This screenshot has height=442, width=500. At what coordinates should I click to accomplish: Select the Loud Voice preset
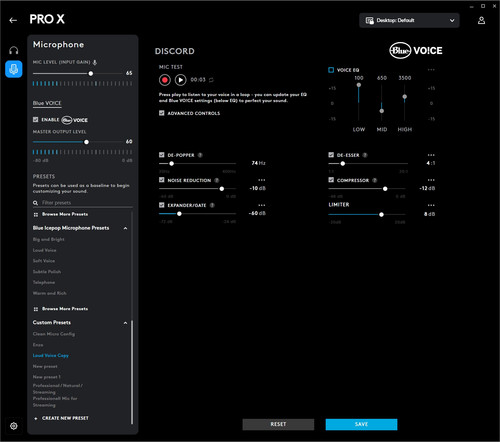pos(44,250)
